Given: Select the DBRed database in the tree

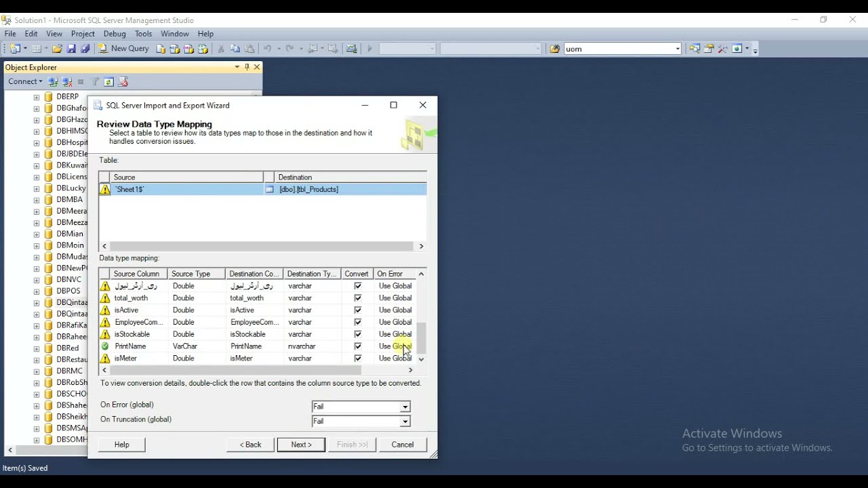Looking at the screenshot, I should (68, 348).
